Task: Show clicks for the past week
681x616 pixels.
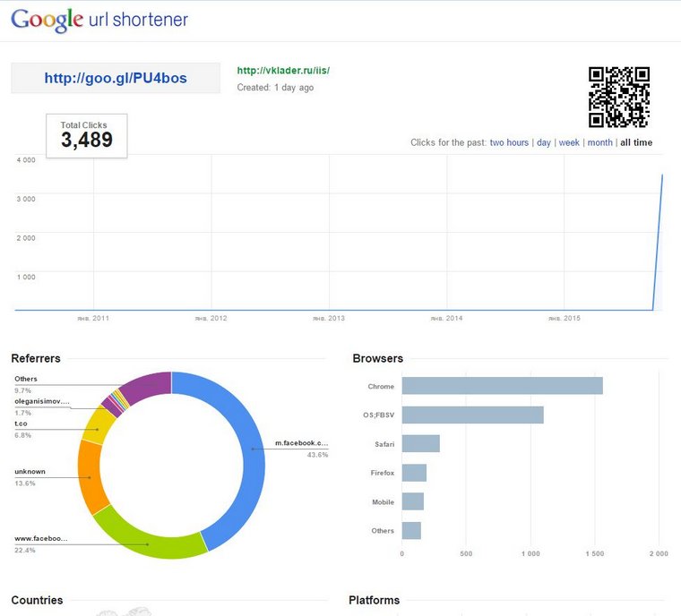Action: [569, 142]
